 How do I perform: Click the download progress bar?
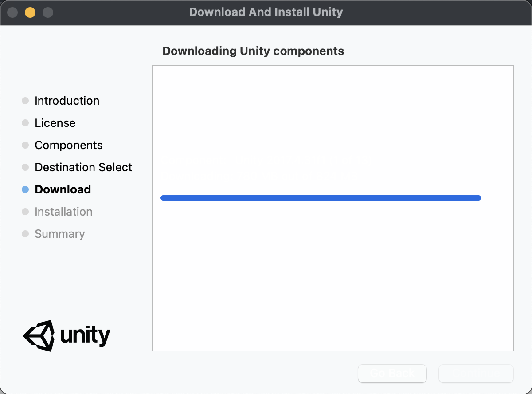pyautogui.click(x=321, y=197)
